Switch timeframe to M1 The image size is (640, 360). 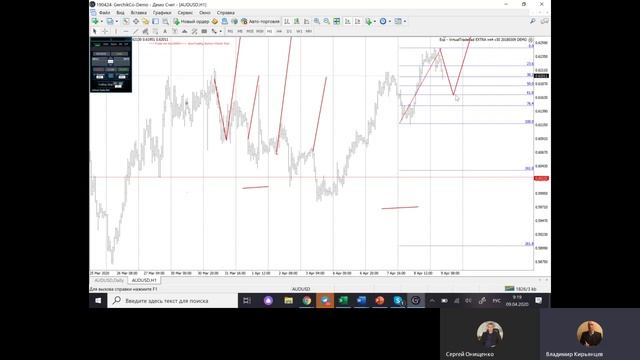tap(230, 31)
